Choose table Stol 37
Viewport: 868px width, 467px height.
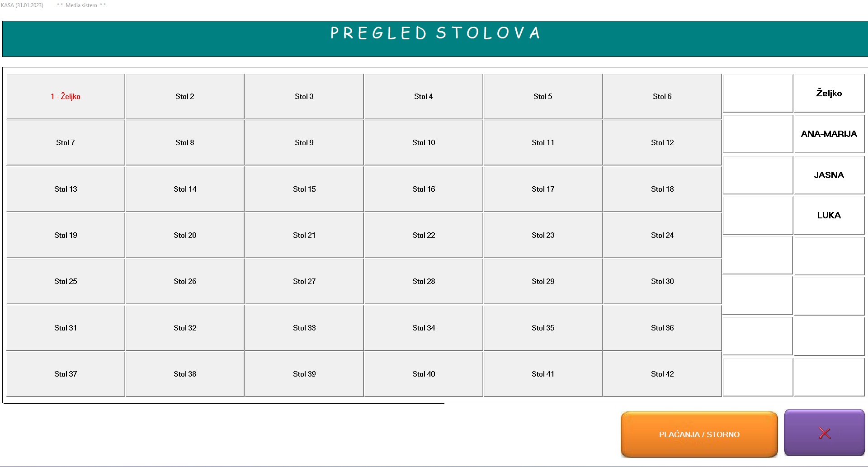point(66,374)
